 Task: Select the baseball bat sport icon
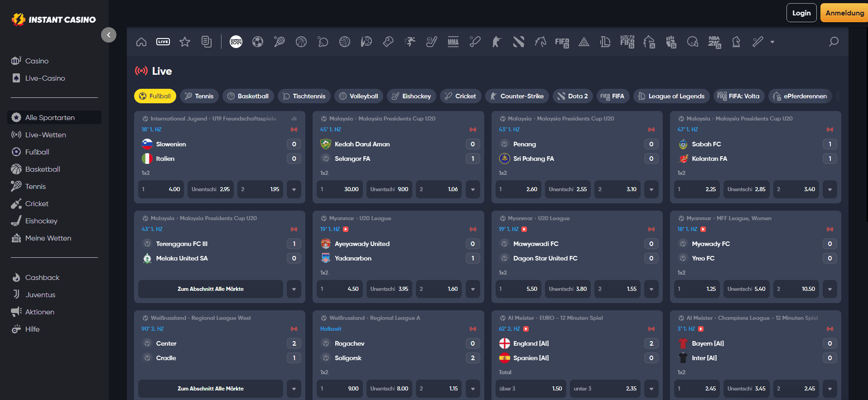coord(758,42)
